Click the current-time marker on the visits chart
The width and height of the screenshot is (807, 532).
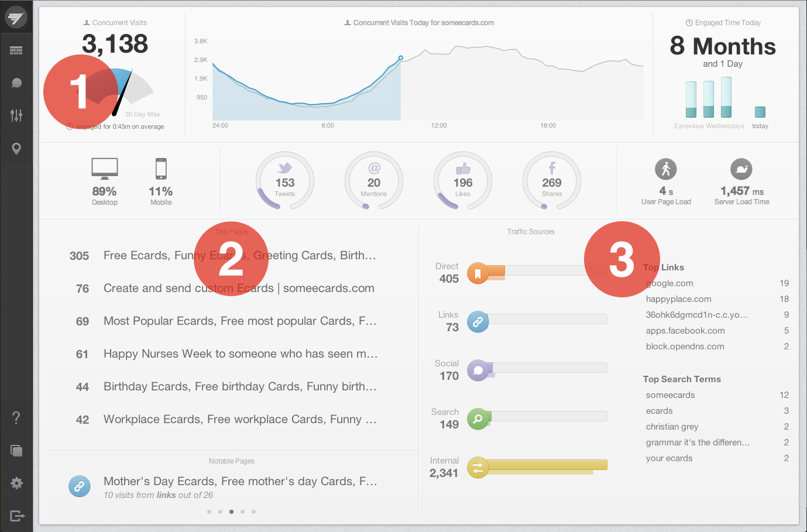point(401,58)
